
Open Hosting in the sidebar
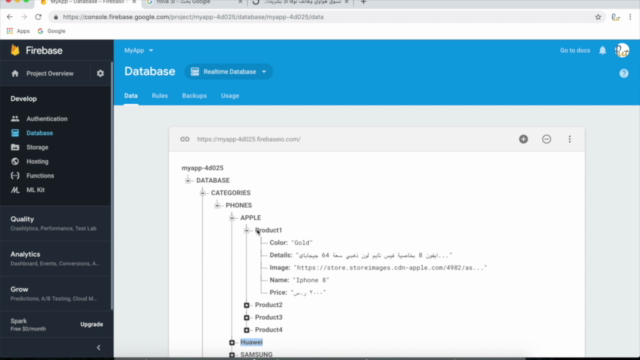(37, 162)
